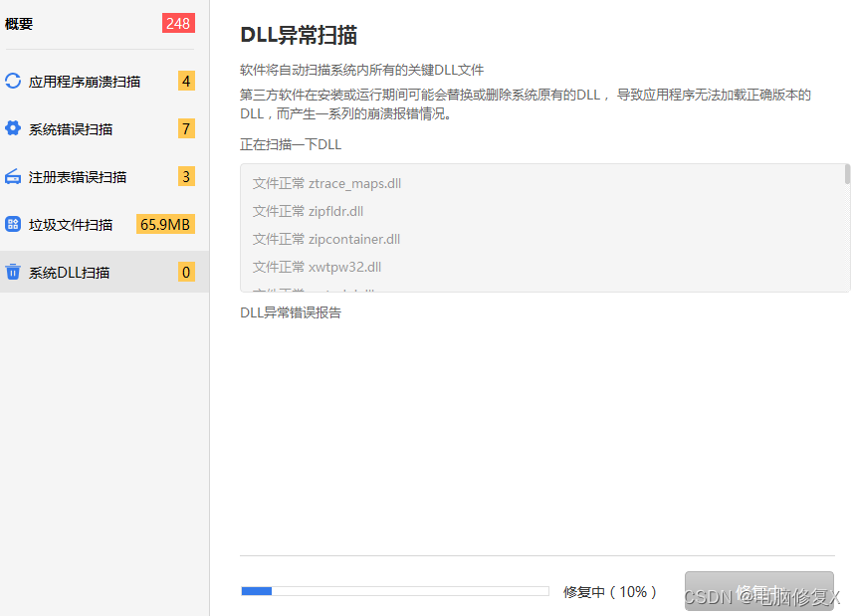The height and width of the screenshot is (616, 856).
Task: Select 系统错误扫描 in the sidebar
Action: (71, 129)
